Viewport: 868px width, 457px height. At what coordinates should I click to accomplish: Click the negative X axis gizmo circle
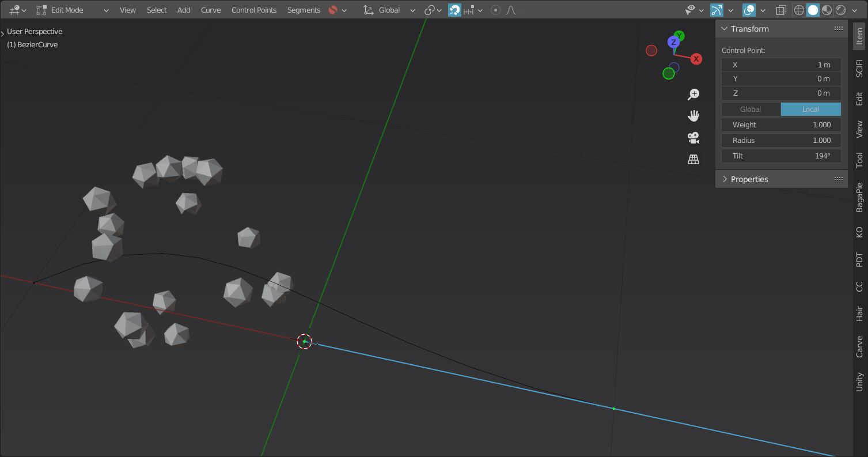651,51
